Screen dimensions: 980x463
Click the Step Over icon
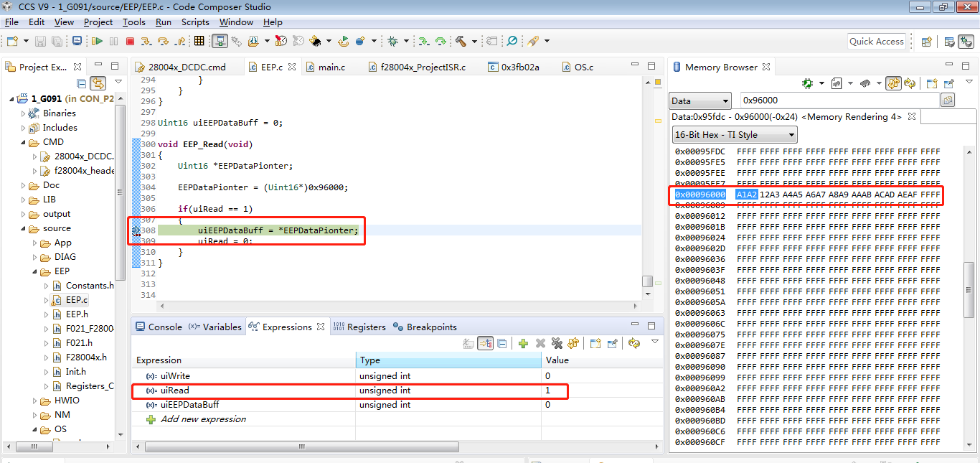coord(164,42)
